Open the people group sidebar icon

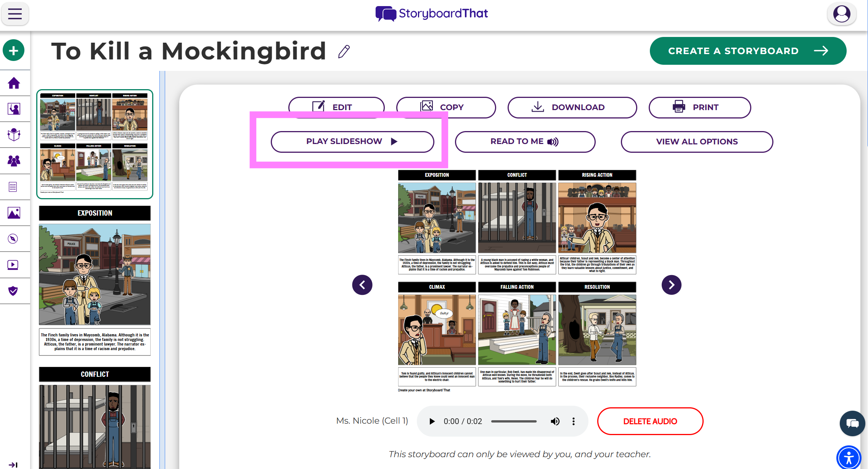(x=14, y=161)
